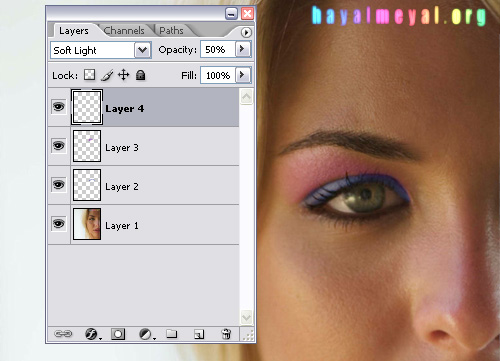
Task: Add a layer mask
Action: pos(118,334)
